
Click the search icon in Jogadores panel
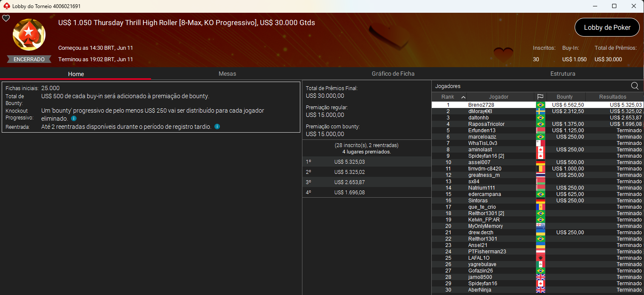pos(635,86)
